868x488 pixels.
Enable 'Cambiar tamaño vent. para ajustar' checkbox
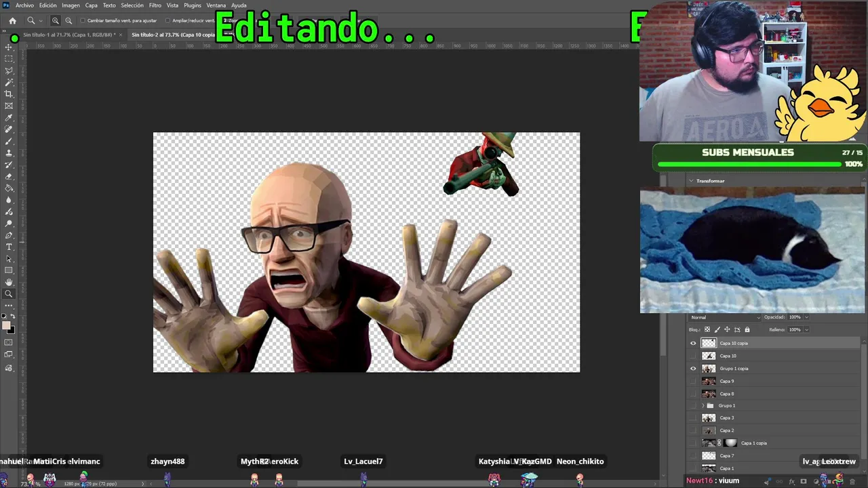(x=83, y=20)
